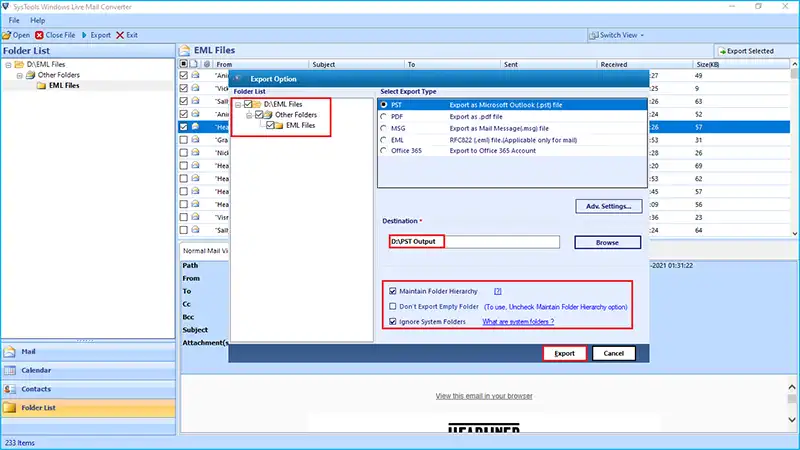800x450 pixels.
Task: Open the 'What are system folders?' link
Action: click(518, 322)
